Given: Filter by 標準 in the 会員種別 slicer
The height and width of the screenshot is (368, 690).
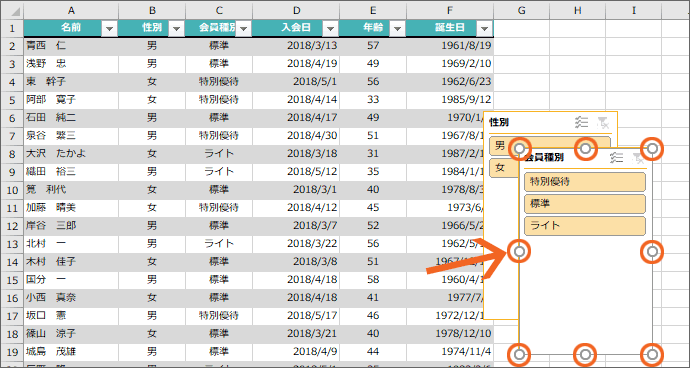Looking at the screenshot, I should pyautogui.click(x=585, y=204).
